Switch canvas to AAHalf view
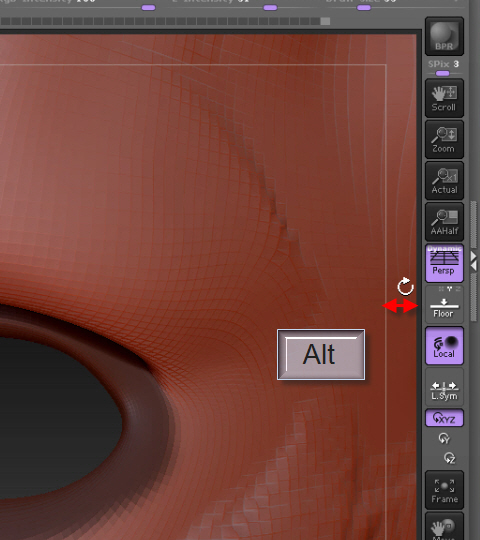This screenshot has width=480, height=540. (444, 222)
